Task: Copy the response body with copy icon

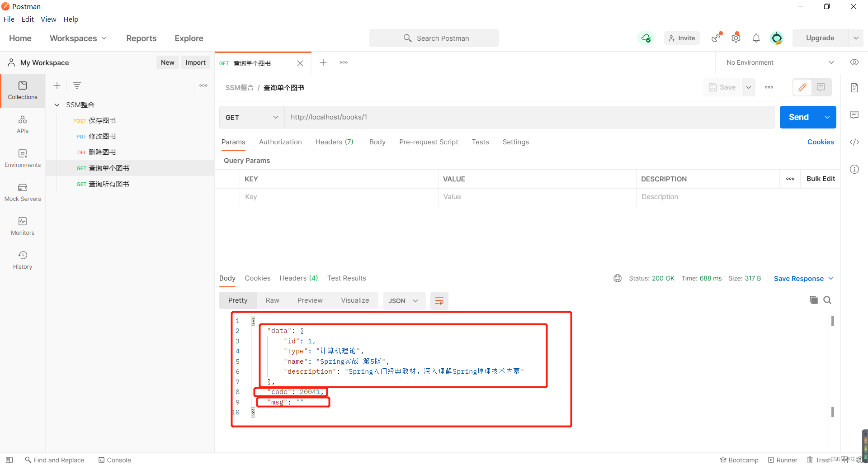Action: pos(813,300)
